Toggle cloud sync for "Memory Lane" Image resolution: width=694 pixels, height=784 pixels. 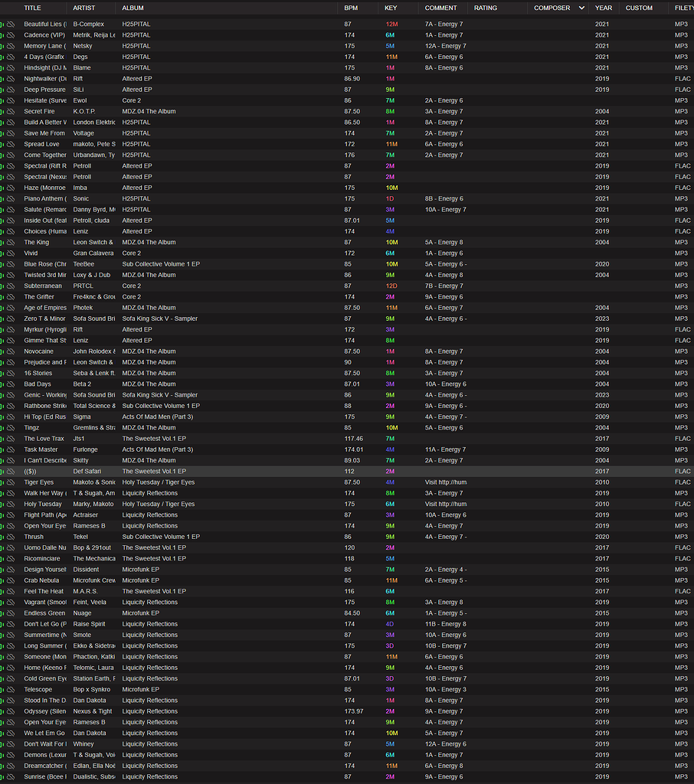(11, 45)
